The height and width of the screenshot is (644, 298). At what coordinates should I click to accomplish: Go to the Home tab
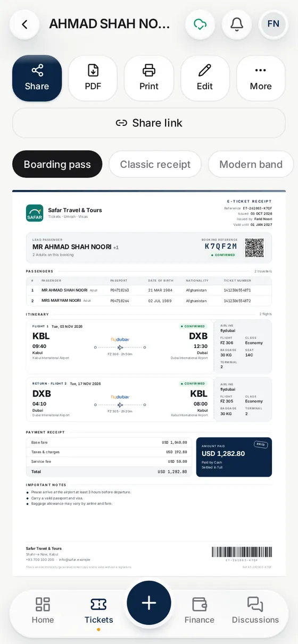coord(43,611)
